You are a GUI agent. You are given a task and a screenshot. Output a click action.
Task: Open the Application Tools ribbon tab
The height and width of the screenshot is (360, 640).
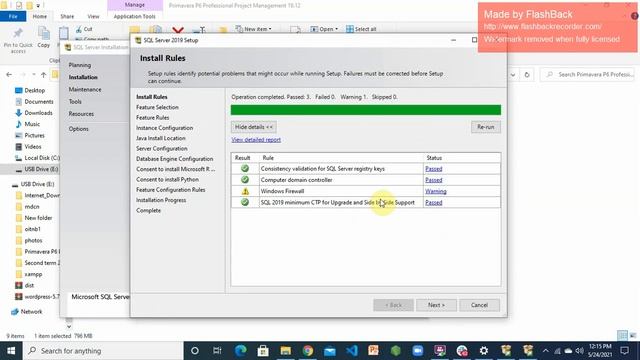point(135,16)
